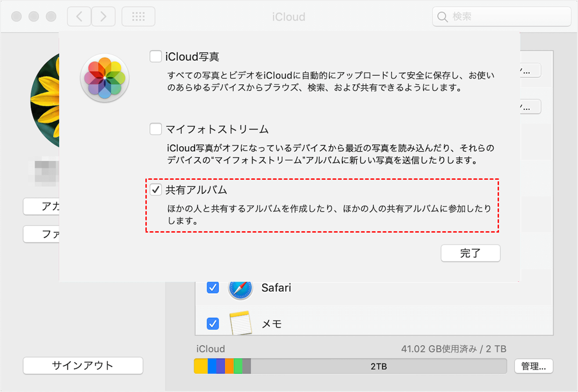Click the green storage segment
The width and height of the screenshot is (578, 392).
click(x=238, y=366)
